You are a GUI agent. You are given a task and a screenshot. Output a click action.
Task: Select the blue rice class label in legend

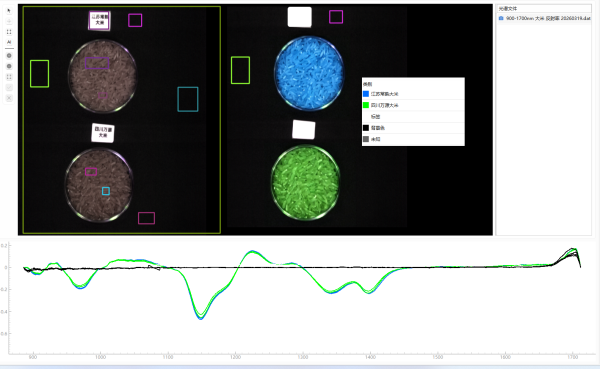tap(385, 94)
